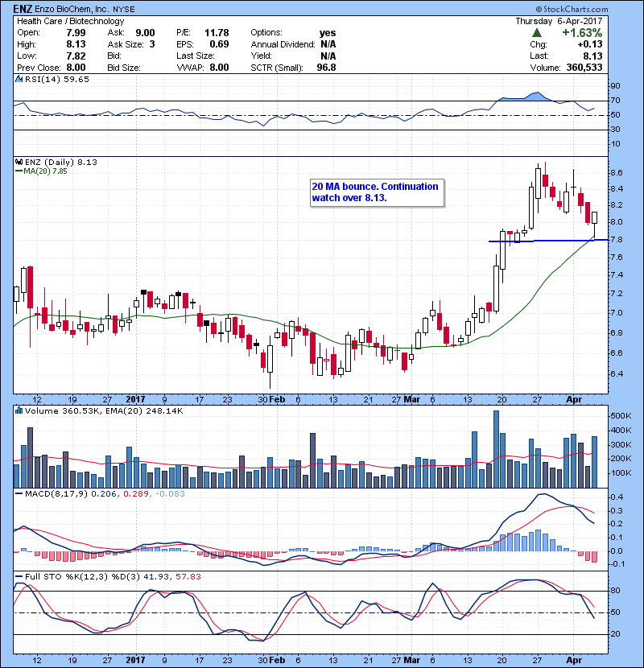Click the RSI indicator icon beside RSI(14)
644x668 pixels.
coord(19,79)
